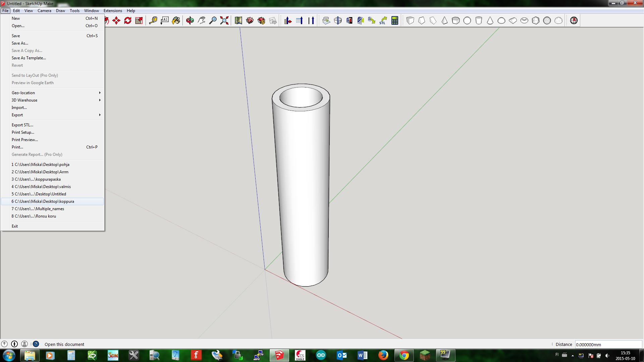Screen dimensions: 644x362
Task: Open Outlook from the Windows taskbar
Action: [342, 355]
